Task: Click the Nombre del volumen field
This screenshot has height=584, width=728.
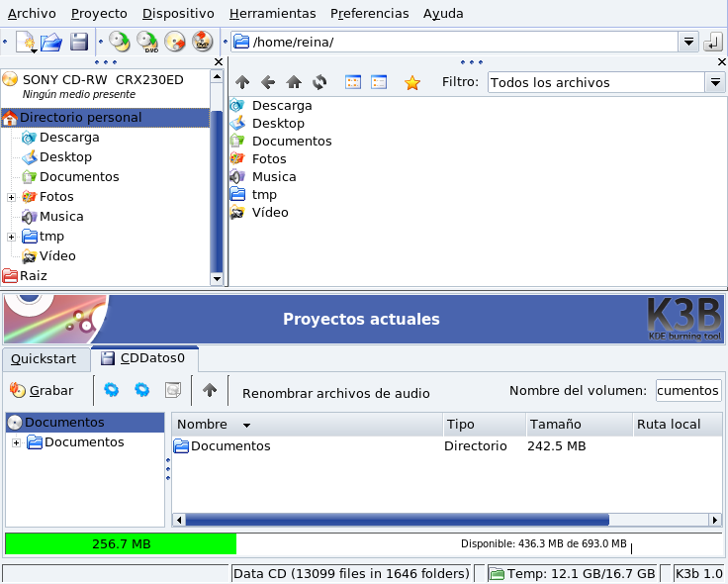Action: [x=687, y=391]
